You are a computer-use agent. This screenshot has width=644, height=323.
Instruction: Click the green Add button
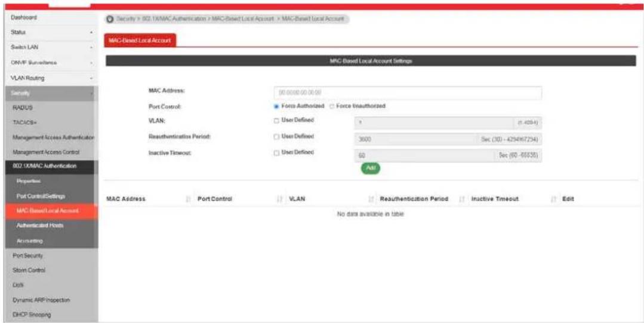371,168
